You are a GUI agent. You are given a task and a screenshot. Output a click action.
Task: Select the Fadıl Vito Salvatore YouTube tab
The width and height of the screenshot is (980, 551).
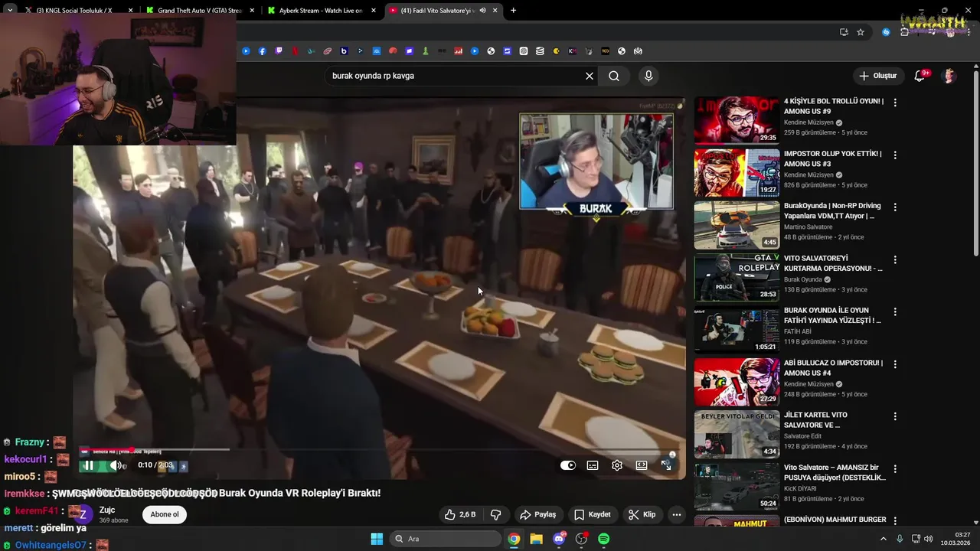coord(443,11)
